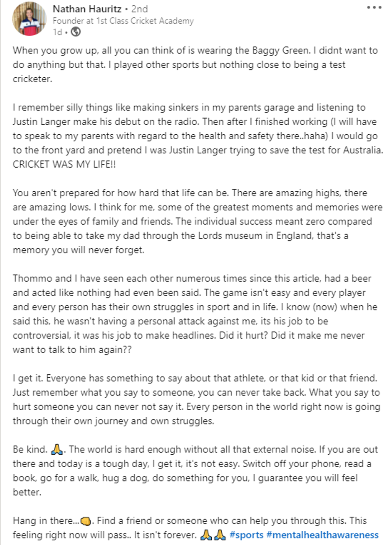Click the paragraph starting with Thommo and I
Viewport: 392px width, 545px height.
pyautogui.click(x=195, y=314)
